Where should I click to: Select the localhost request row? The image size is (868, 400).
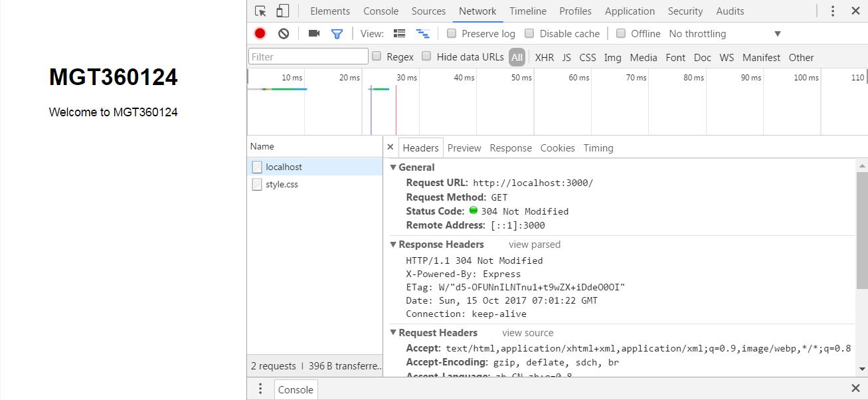(x=315, y=167)
